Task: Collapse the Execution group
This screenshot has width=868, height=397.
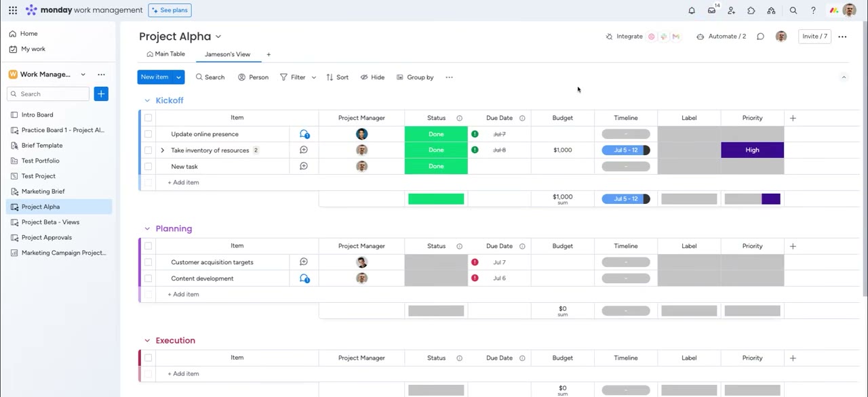Action: 147,340
